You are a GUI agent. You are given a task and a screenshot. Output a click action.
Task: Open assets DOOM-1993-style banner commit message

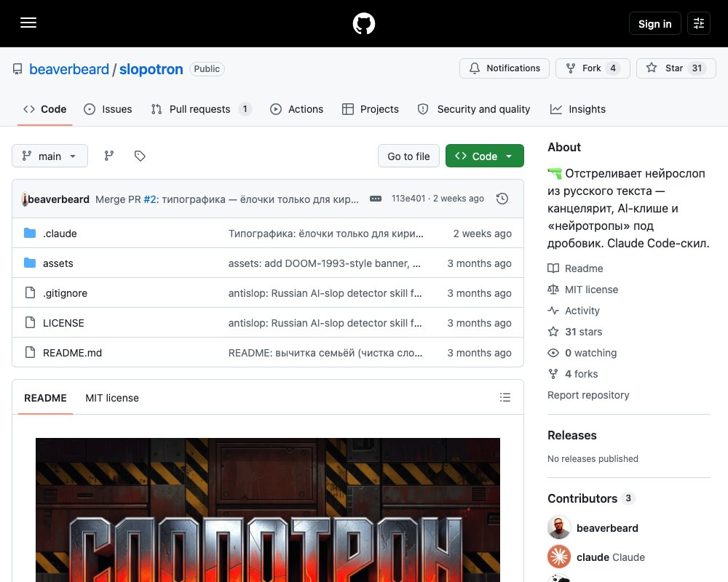click(x=325, y=263)
